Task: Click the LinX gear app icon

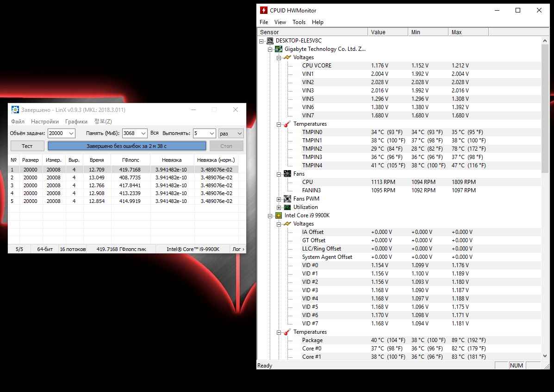Action: coord(15,110)
